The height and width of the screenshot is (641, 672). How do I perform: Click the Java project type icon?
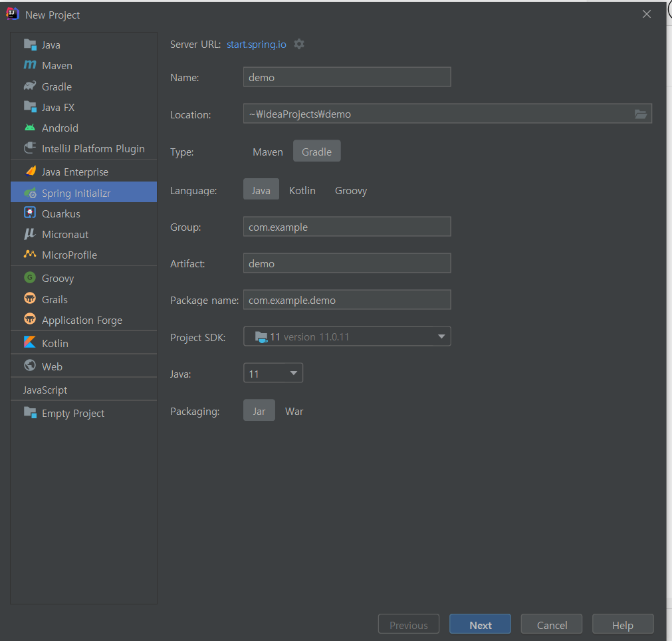[x=30, y=45]
